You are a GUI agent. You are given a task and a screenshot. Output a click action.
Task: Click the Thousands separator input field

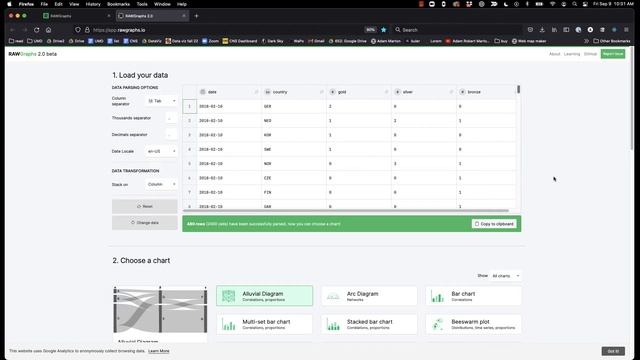[x=171, y=118]
